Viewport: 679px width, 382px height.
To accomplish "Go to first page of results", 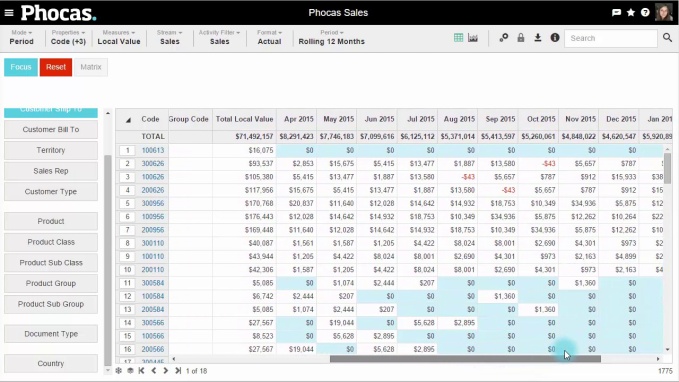I will [x=142, y=371].
